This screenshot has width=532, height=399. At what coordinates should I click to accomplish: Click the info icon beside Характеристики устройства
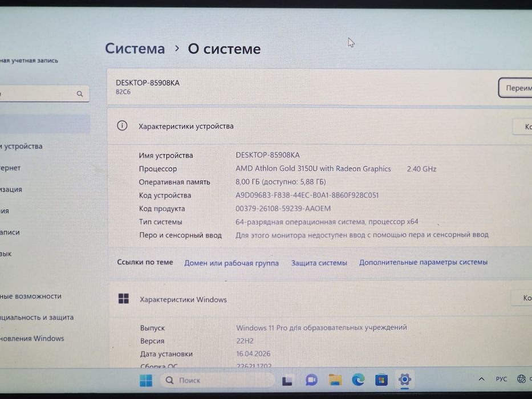122,126
